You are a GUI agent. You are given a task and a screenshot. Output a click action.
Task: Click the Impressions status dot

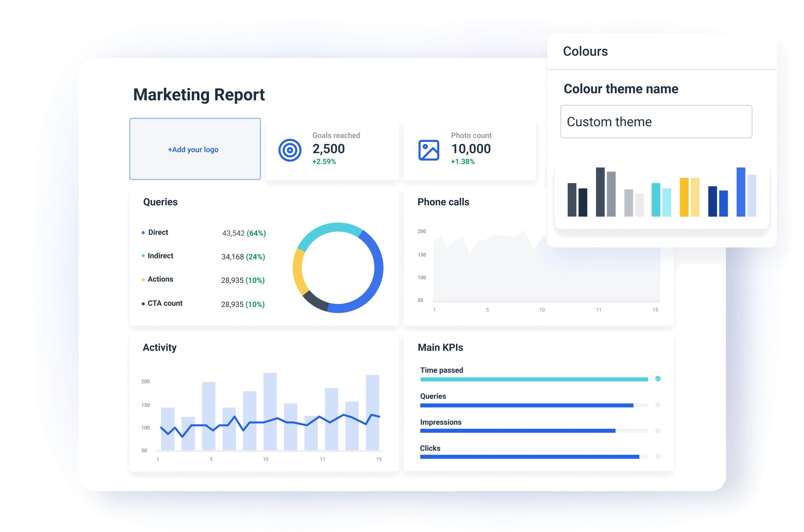(x=658, y=431)
